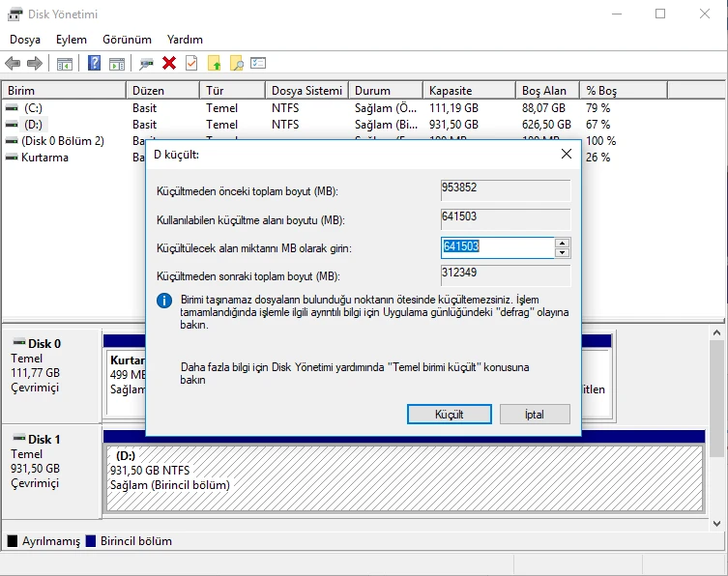The height and width of the screenshot is (576, 728).
Task: Decrease shrink amount with down spinner
Action: coord(563,253)
